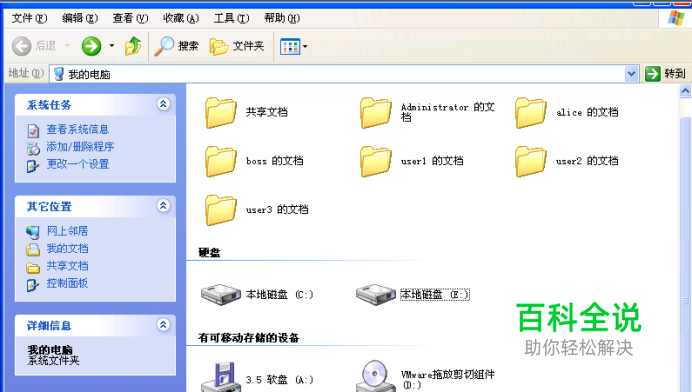Click the vertical scrollbar thumb
The image size is (692, 392).
(x=685, y=254)
